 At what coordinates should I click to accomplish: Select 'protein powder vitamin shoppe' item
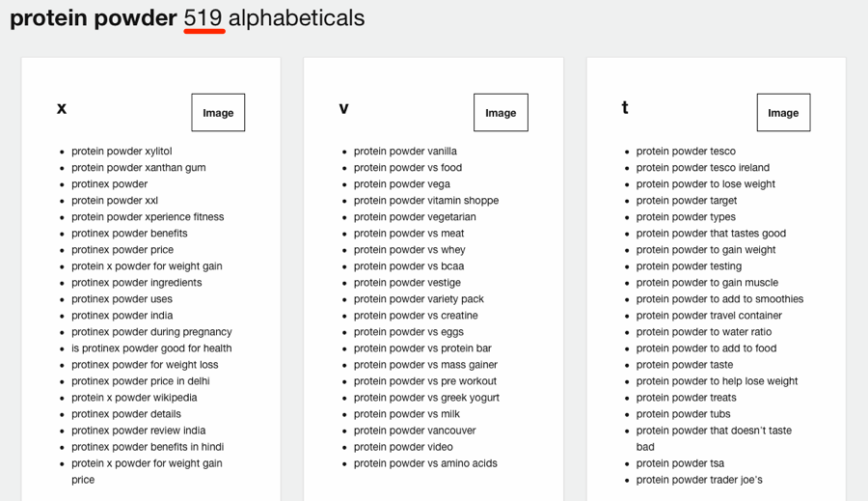pyautogui.click(x=426, y=201)
